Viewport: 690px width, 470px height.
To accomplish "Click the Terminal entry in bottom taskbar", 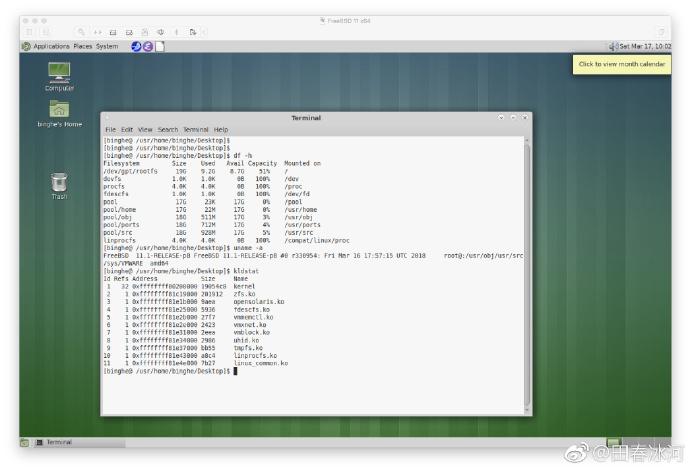I will tap(78, 442).
